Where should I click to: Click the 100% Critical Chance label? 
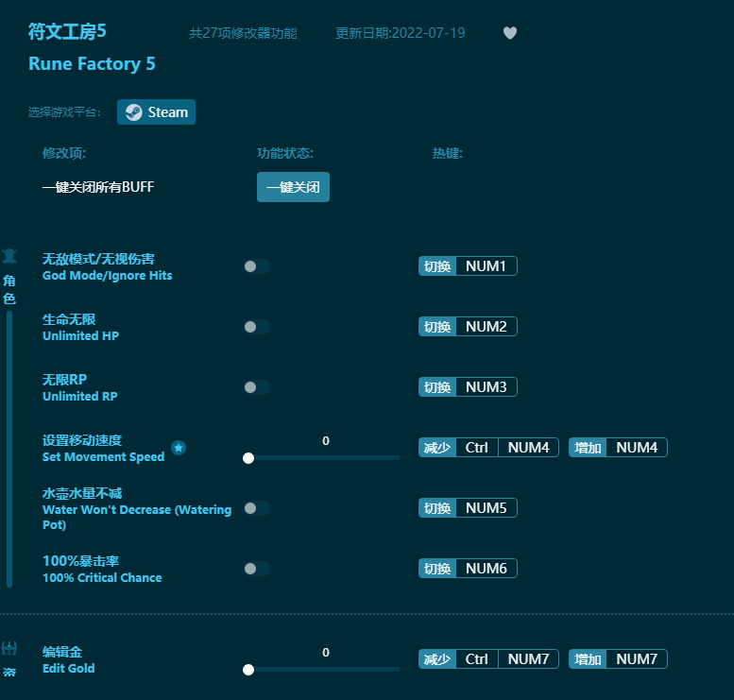pyautogui.click(x=102, y=577)
